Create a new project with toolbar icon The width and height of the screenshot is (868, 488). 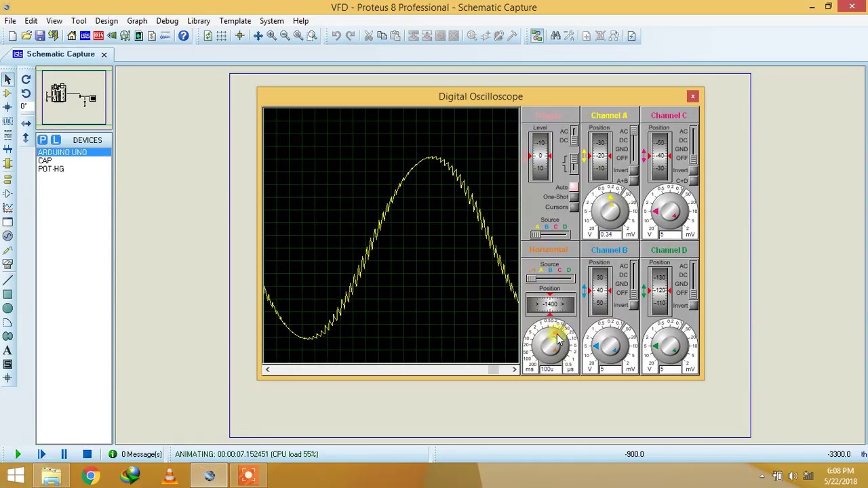click(x=12, y=36)
